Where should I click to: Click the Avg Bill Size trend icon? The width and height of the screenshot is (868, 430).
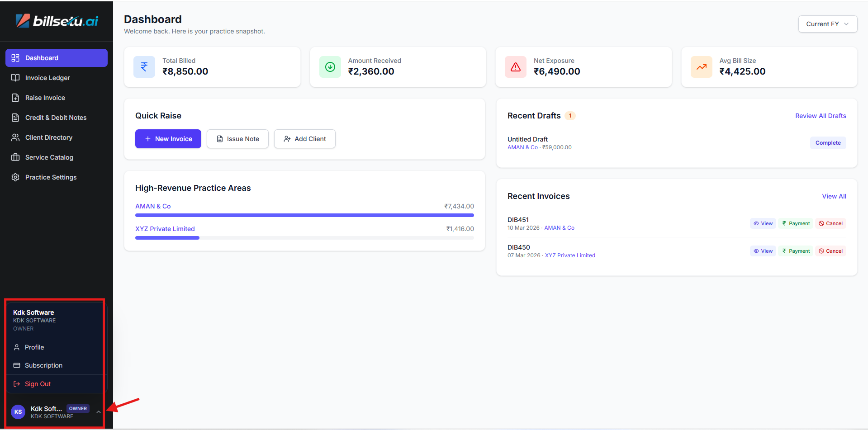point(701,67)
